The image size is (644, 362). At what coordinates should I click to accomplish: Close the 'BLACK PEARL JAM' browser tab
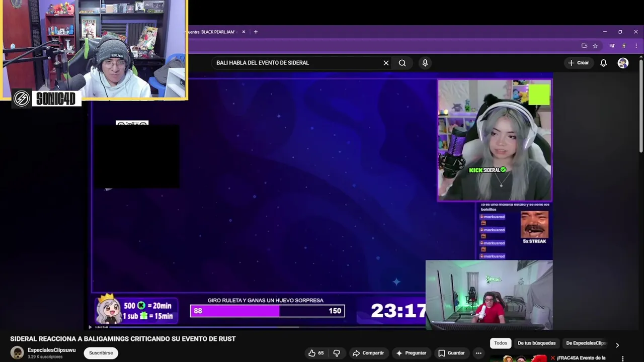click(x=244, y=32)
